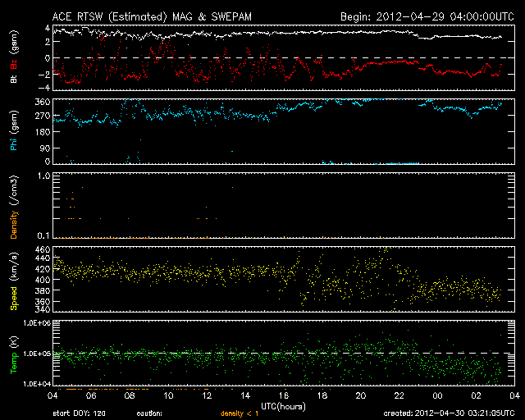Select the 16 hour tick on time axis
The height and width of the screenshot is (420, 525).
283,395
